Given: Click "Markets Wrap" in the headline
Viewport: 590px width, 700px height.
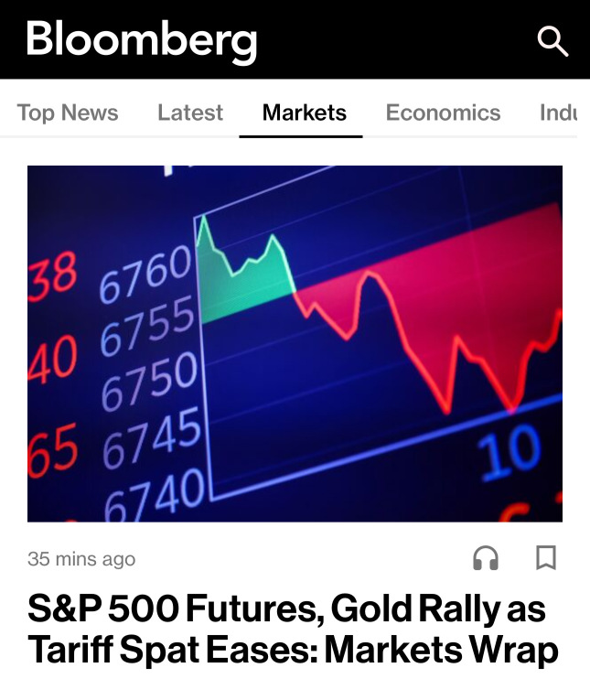Looking at the screenshot, I should (442, 650).
